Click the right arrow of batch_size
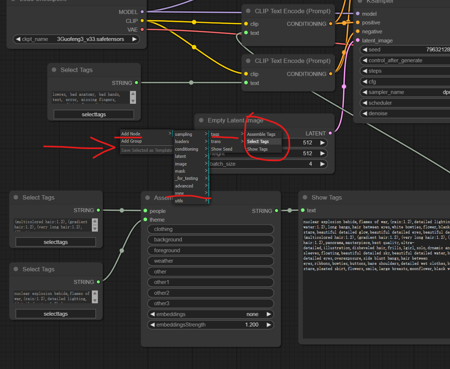The height and width of the screenshot is (369, 450). click(322, 164)
